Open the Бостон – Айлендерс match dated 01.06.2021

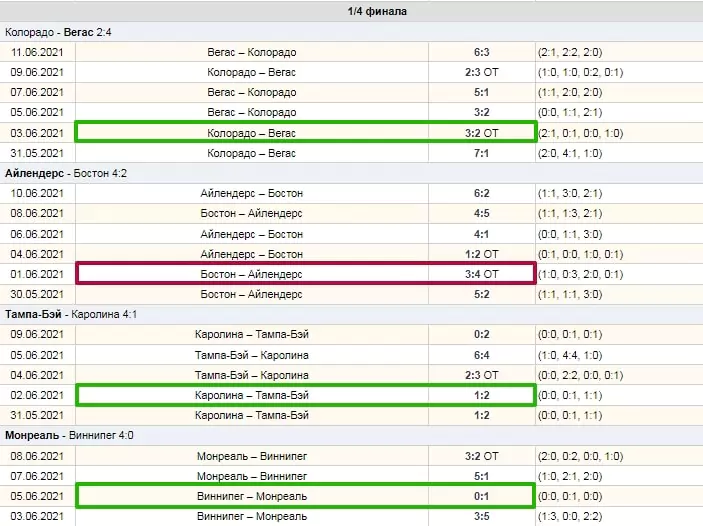(252, 274)
